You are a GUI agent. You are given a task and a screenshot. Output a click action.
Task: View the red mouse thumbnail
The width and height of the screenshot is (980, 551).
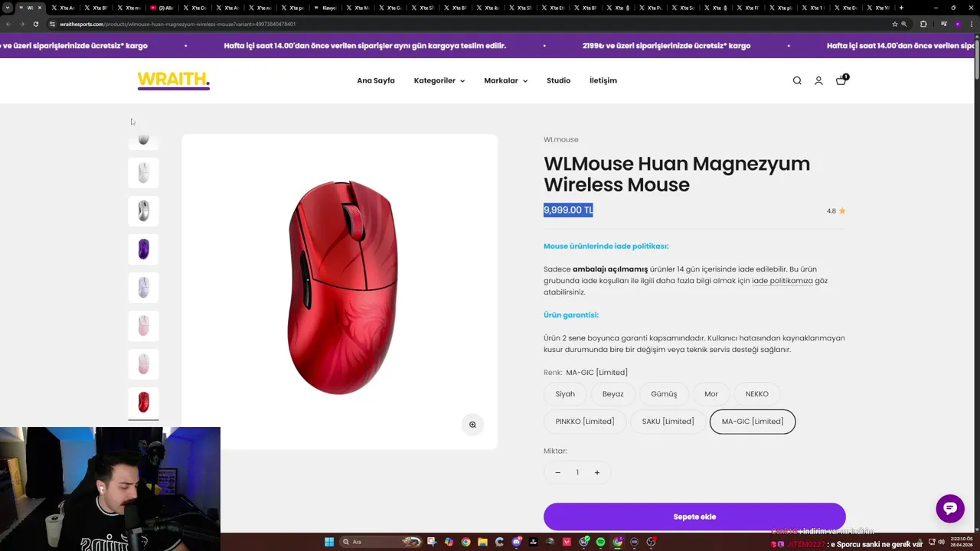[143, 402]
